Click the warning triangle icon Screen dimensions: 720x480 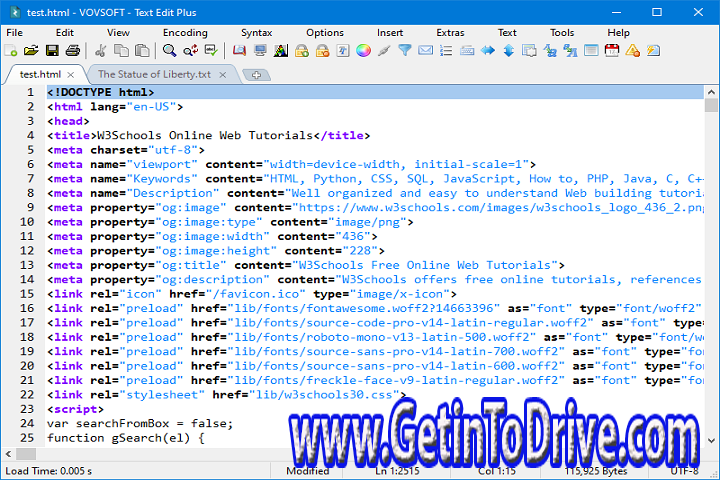coord(632,51)
